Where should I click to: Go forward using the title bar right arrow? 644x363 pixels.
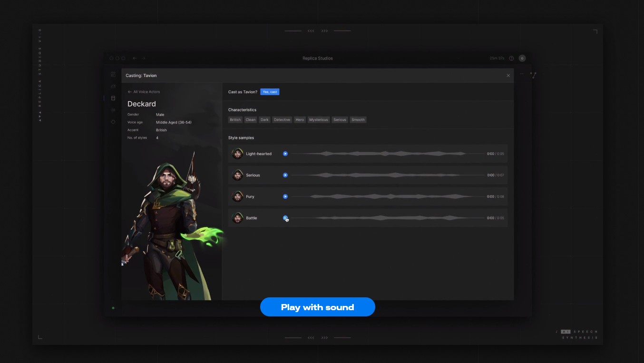(143, 58)
